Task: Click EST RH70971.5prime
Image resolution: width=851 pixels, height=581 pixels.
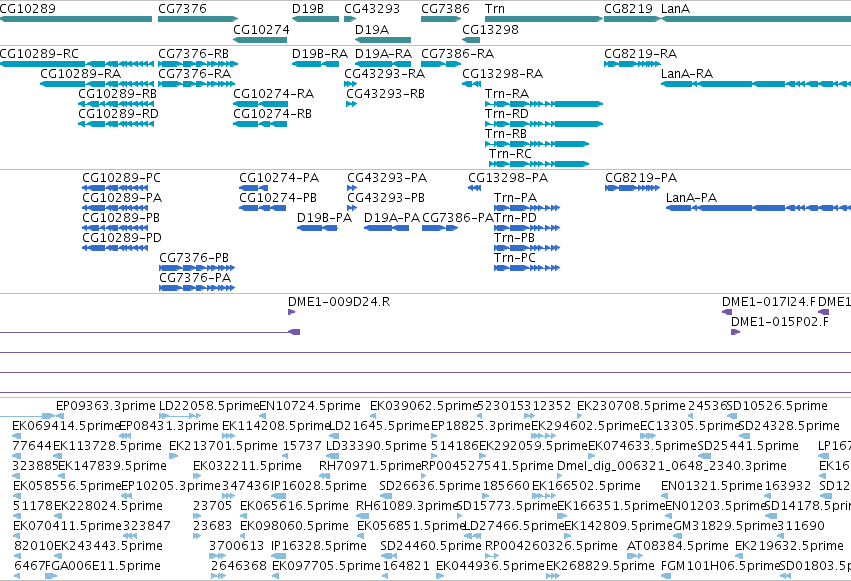Action: [370, 466]
